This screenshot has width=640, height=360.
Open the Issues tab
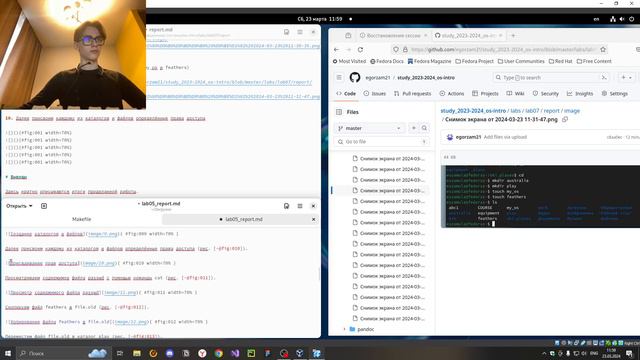pyautogui.click(x=374, y=93)
